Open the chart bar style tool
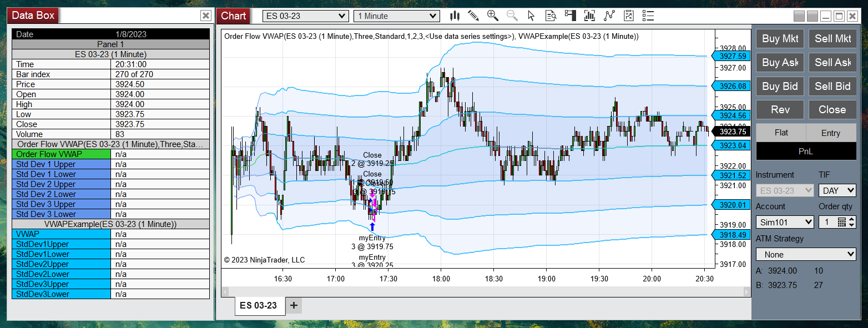868x328 pixels. 455,16
